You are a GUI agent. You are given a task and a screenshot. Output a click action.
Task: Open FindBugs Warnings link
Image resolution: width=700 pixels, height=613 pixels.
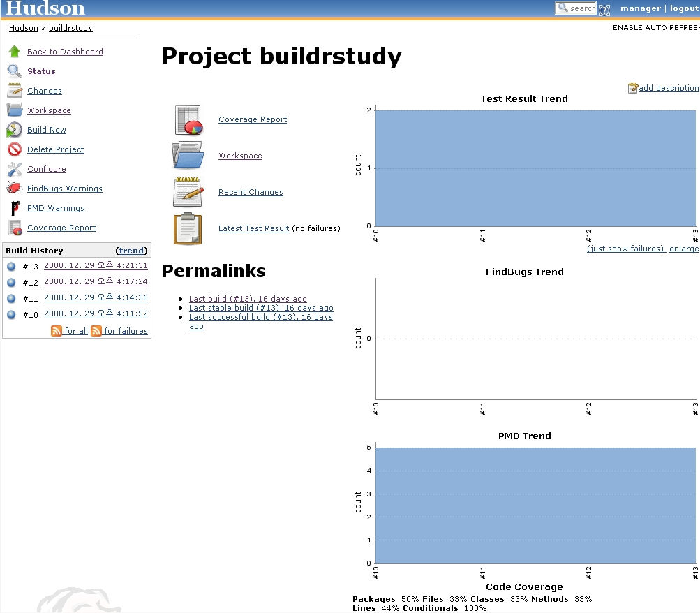point(65,189)
